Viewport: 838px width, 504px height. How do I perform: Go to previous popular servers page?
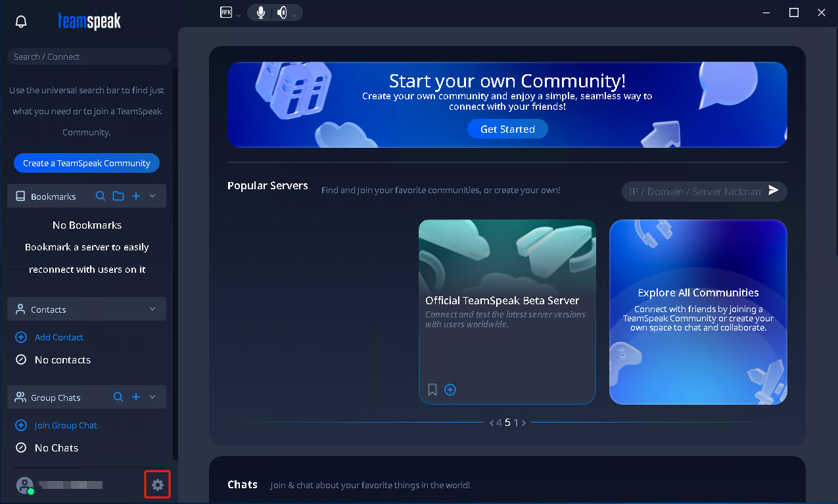(x=491, y=423)
